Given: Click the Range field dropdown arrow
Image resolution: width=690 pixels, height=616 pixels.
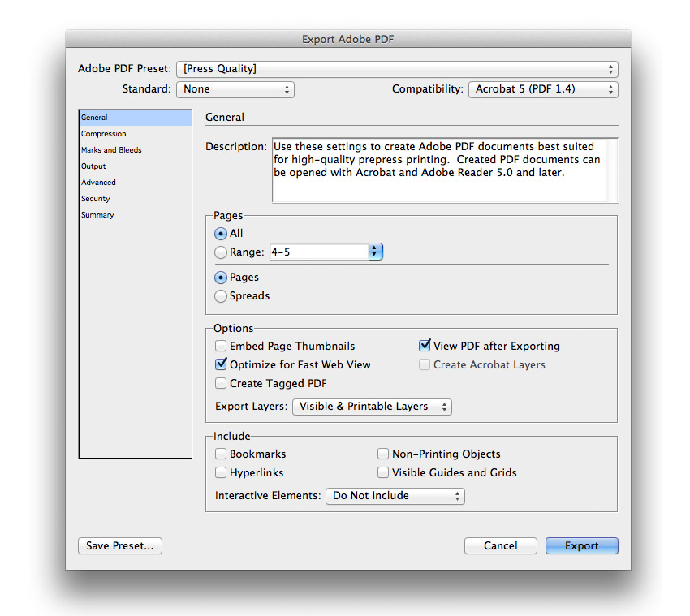Looking at the screenshot, I should 375,252.
